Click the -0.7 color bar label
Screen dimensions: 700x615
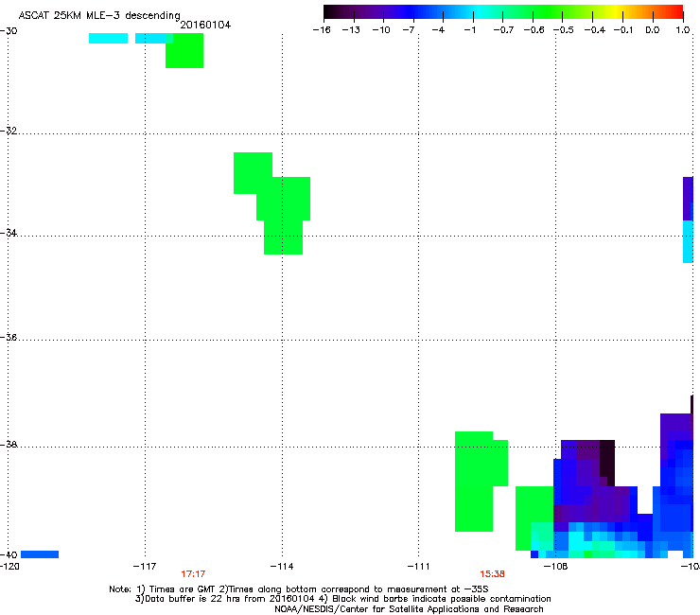coord(503,30)
